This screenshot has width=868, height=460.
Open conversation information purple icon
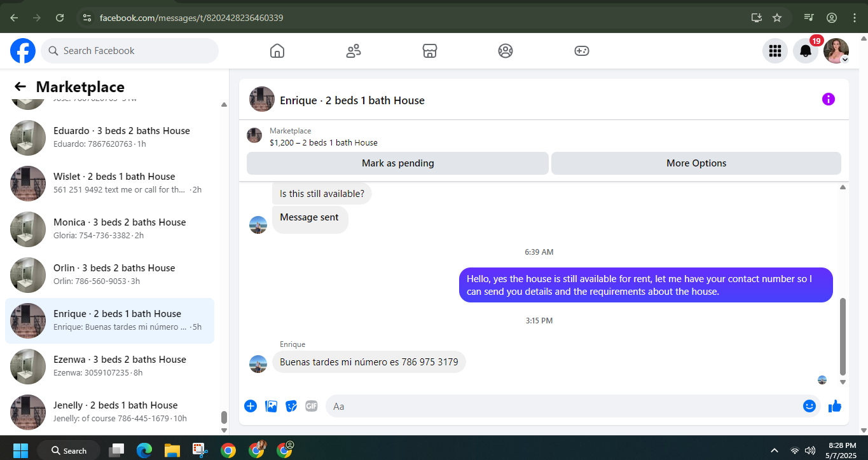click(x=829, y=99)
